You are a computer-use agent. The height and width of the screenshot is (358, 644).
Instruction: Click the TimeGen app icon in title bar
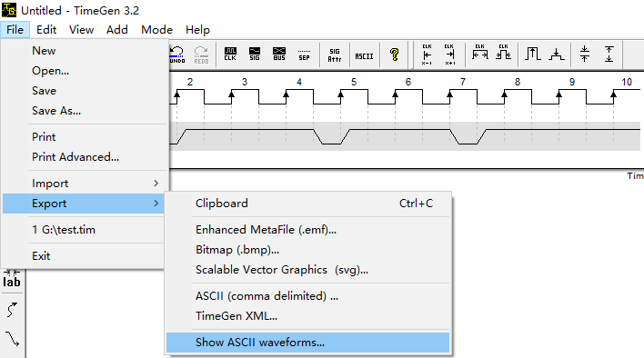click(9, 10)
